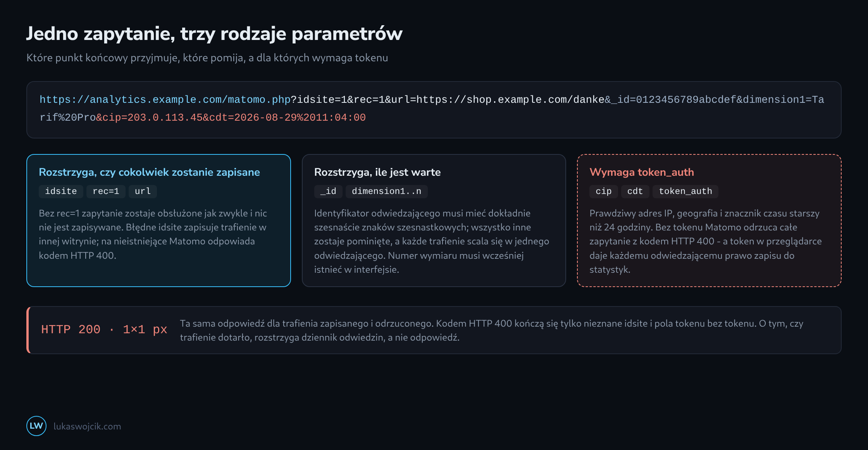Image resolution: width=868 pixels, height=450 pixels.
Task: Click the LW circular logo icon
Action: point(36,426)
